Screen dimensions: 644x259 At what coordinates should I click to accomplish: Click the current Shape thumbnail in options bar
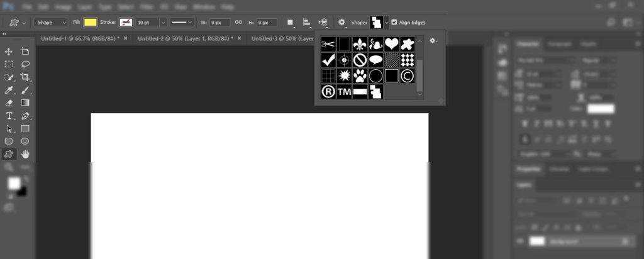376,23
